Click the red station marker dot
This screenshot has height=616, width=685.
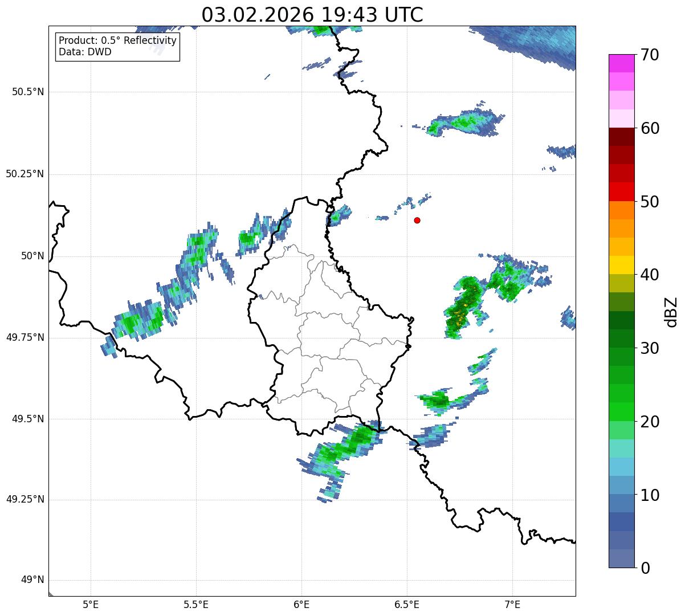tap(417, 220)
